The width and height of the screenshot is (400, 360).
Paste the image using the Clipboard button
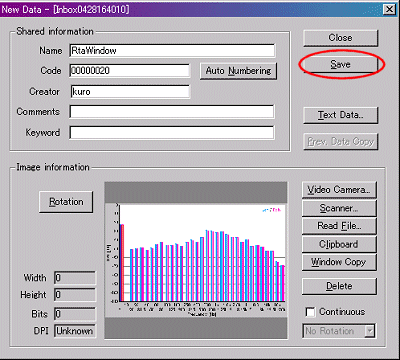pyautogui.click(x=339, y=244)
